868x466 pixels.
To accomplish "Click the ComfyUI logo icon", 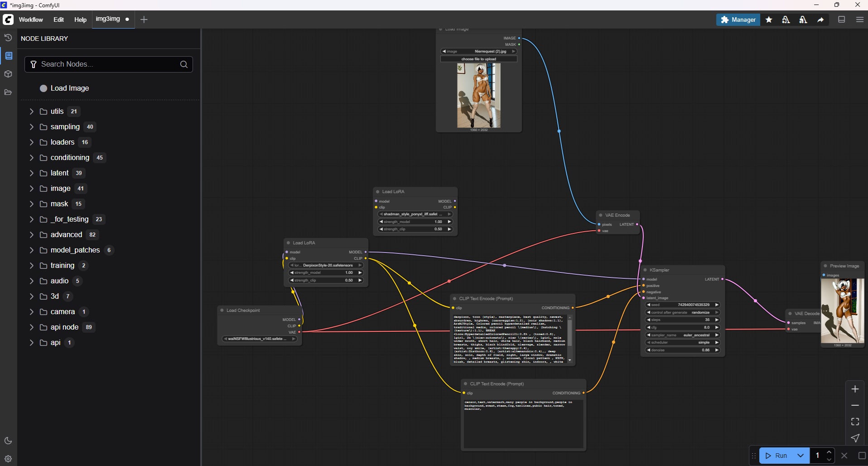I will (8, 19).
